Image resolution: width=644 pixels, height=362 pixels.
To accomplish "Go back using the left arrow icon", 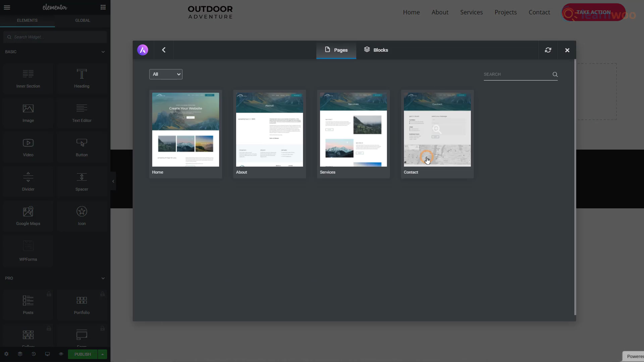I will tap(164, 50).
